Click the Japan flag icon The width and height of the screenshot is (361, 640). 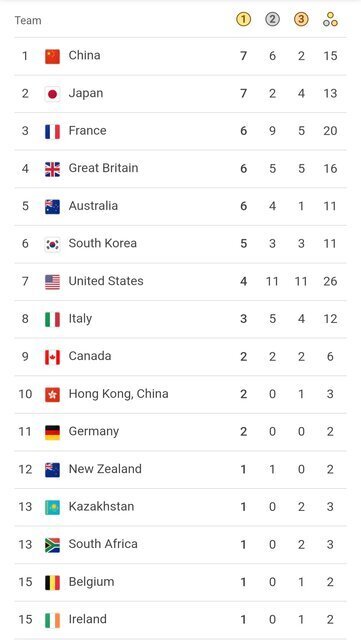(52, 94)
